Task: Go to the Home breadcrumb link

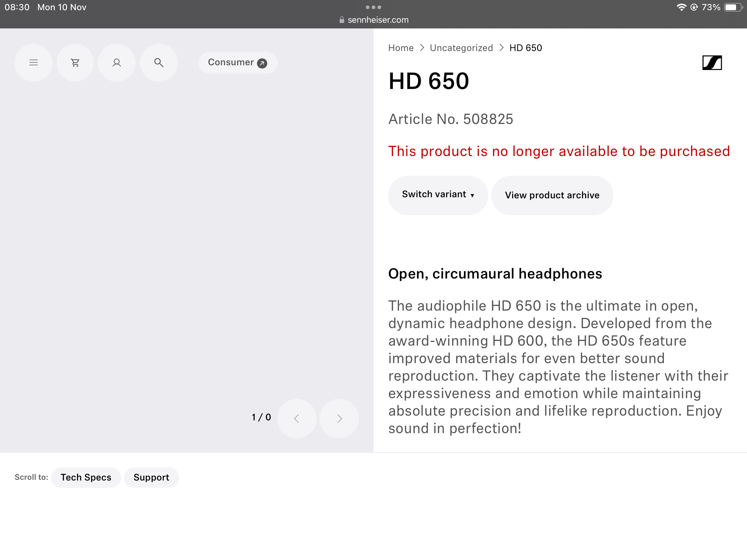Action: click(401, 48)
